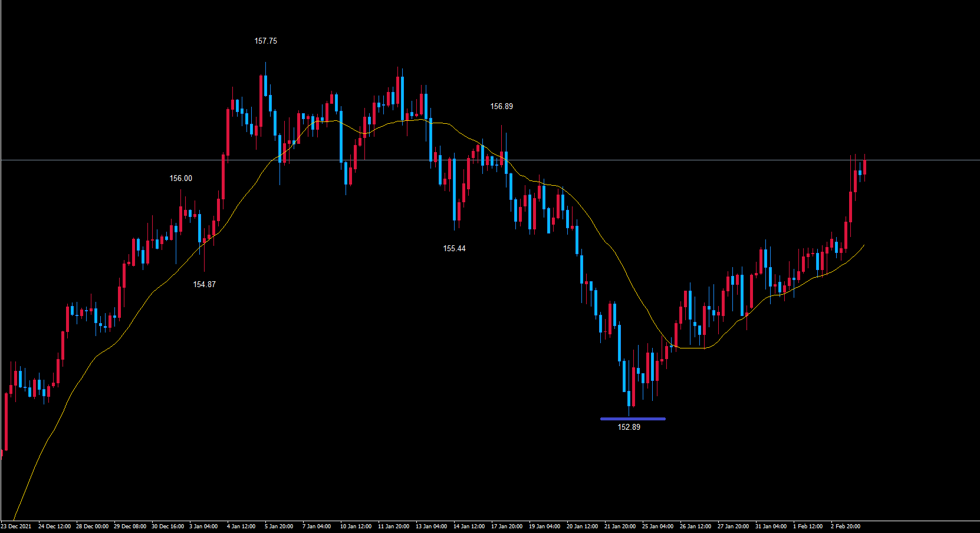Select the 156.89 swing high label
This screenshot has height=533, width=980.
tap(501, 107)
